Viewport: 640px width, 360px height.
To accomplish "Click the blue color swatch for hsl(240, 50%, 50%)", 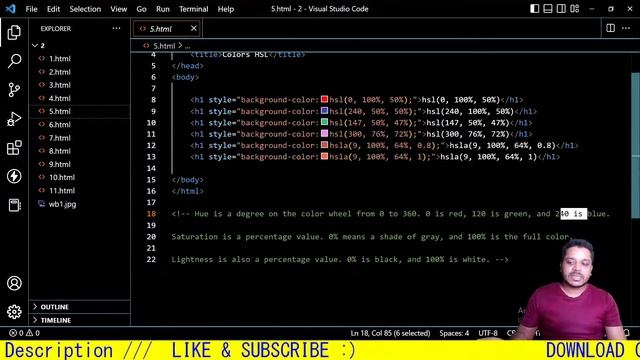I will [324, 111].
